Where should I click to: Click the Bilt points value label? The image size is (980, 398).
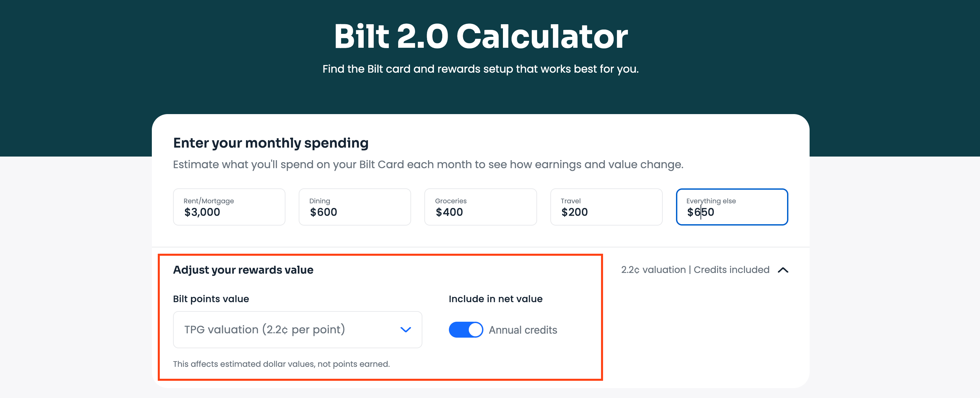211,299
